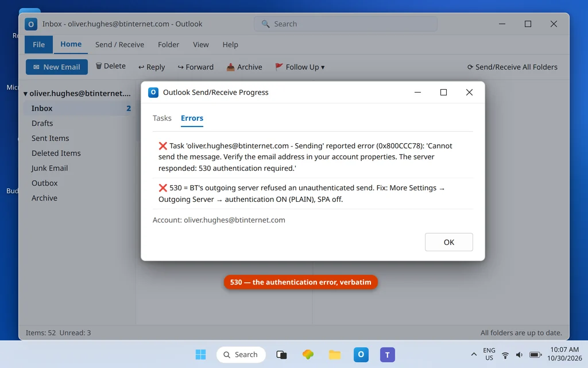Click 'Items: 52 Unread: 3' in status bar
588x368 pixels.
pyautogui.click(x=58, y=333)
